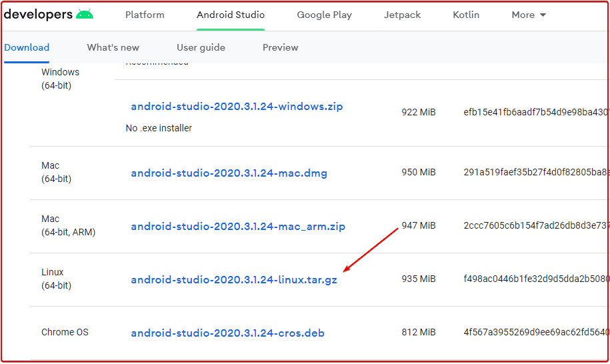Click the 950 MiB size cell
Image resolution: width=610 pixels, height=364 pixels.
[419, 172]
